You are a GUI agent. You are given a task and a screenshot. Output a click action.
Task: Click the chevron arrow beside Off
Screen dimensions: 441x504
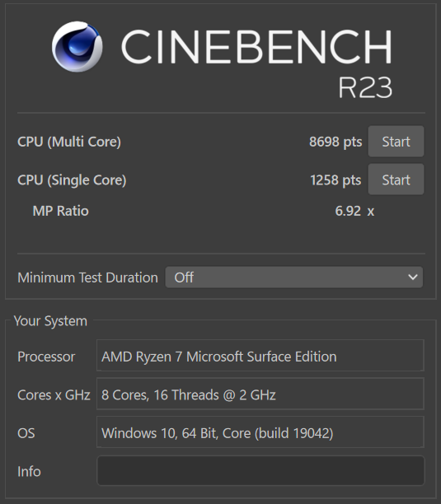click(x=413, y=277)
